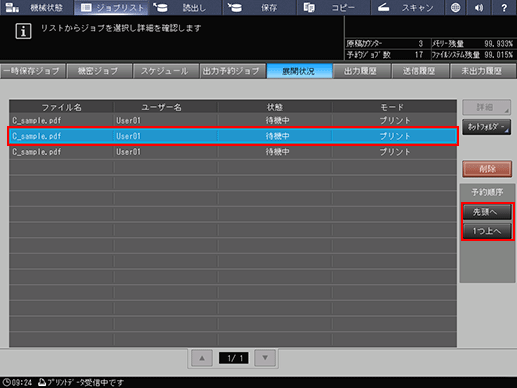Click the speaker volume icon
The width and height of the screenshot is (517, 388).
pos(479,7)
